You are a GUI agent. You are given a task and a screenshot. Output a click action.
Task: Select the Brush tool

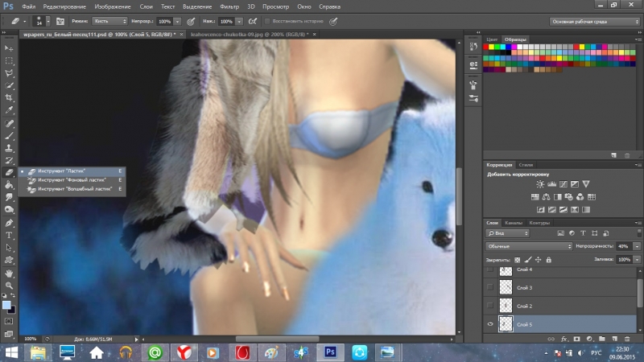click(9, 135)
